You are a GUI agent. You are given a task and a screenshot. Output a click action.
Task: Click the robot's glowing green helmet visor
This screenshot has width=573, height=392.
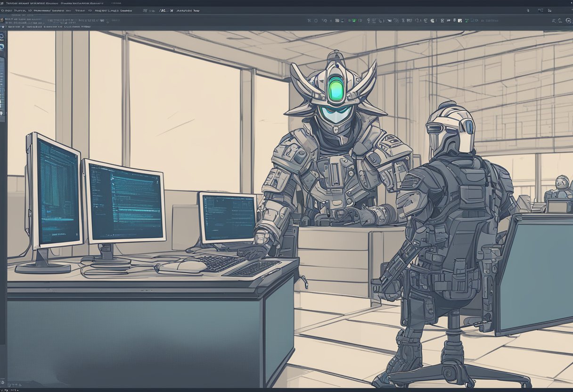coord(336,89)
